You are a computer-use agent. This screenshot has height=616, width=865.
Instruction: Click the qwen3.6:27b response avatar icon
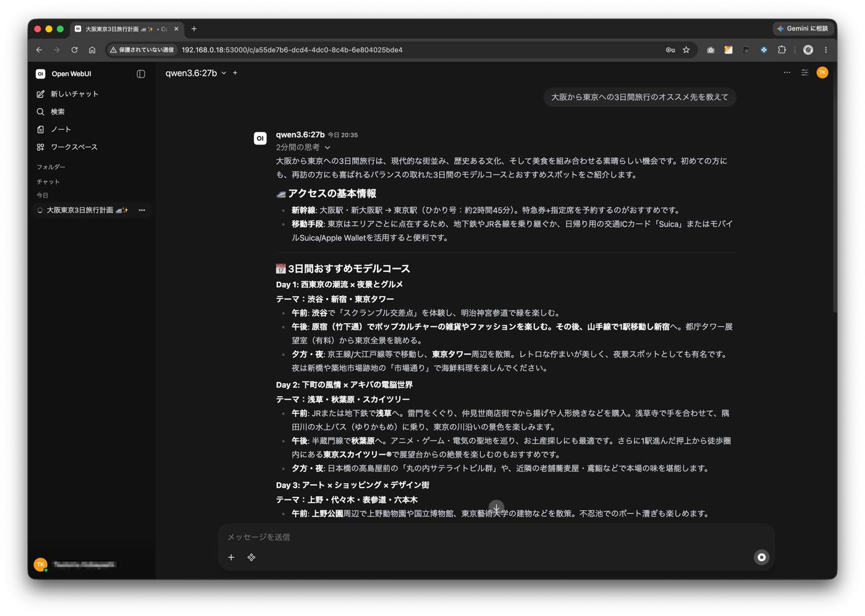tap(260, 138)
